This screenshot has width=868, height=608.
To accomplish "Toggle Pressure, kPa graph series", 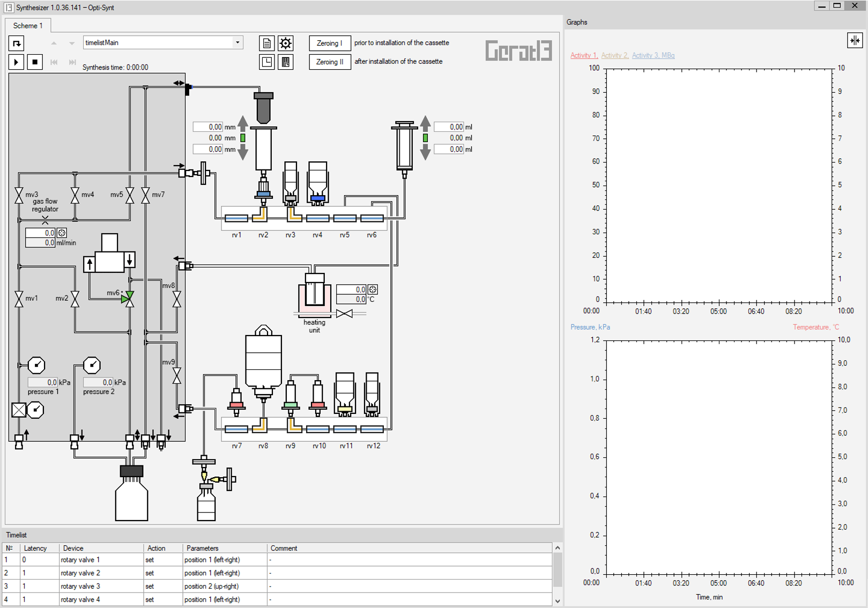I will [590, 327].
